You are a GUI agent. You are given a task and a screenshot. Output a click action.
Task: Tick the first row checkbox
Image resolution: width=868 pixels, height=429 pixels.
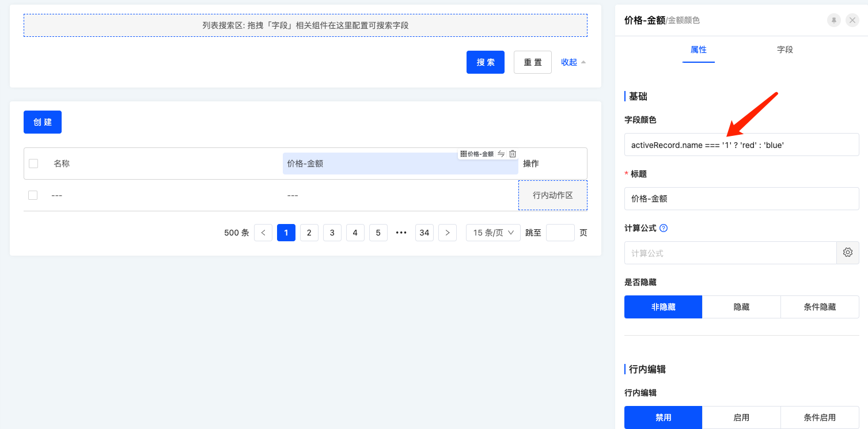33,195
